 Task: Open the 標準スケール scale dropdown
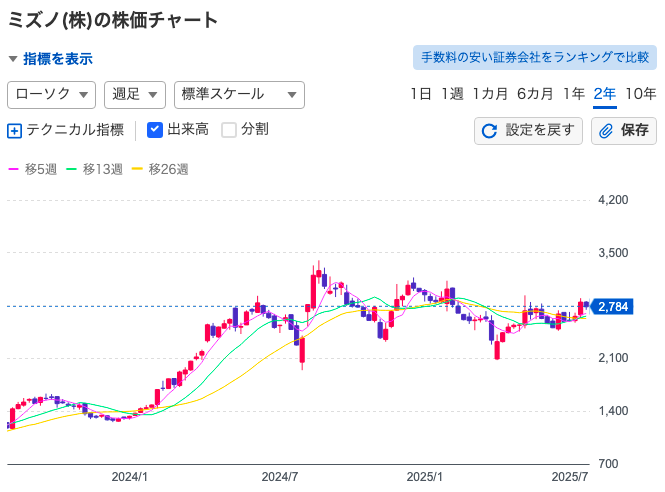pos(239,95)
